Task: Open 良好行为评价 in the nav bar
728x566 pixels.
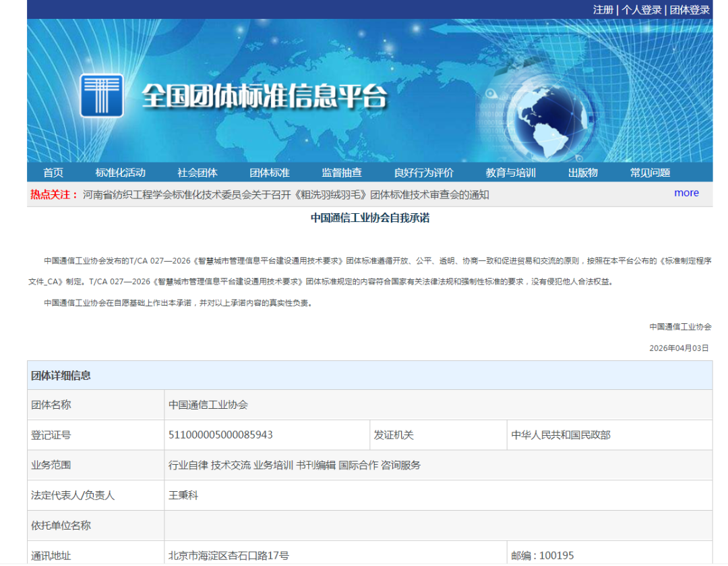Action: point(424,173)
